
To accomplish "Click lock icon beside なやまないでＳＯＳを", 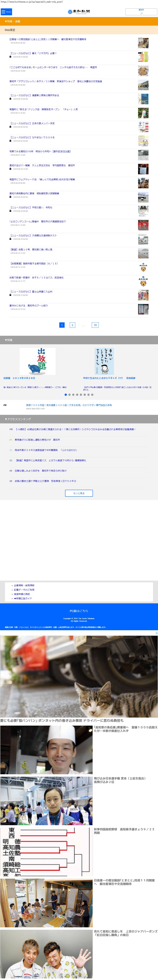I will coord(11,141).
